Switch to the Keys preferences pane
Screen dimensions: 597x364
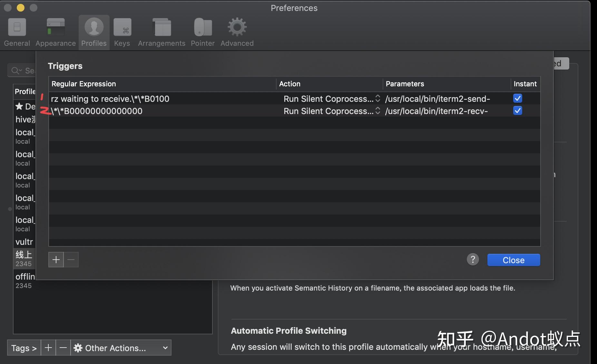pos(122,32)
